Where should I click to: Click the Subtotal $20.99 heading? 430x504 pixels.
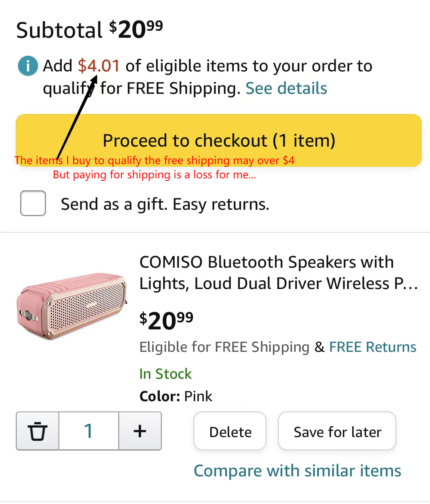pyautogui.click(x=90, y=30)
